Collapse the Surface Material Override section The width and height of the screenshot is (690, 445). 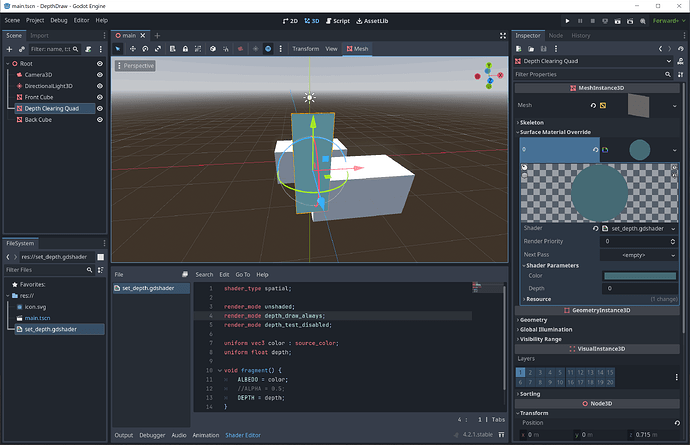point(555,132)
